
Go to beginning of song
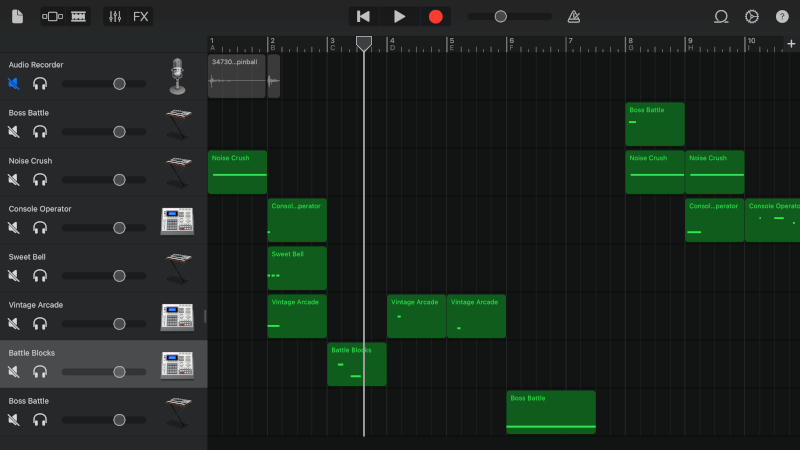point(363,16)
